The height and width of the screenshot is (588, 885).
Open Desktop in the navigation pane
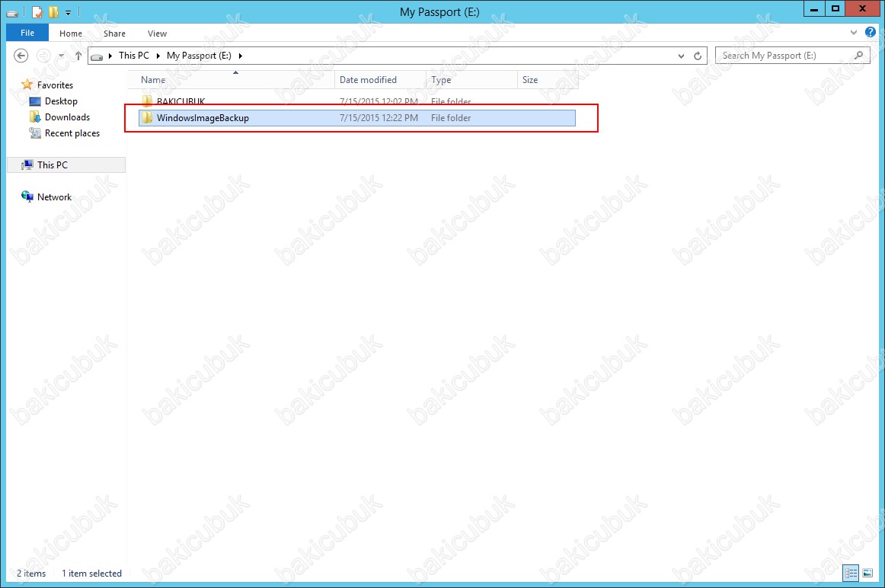[x=61, y=101]
